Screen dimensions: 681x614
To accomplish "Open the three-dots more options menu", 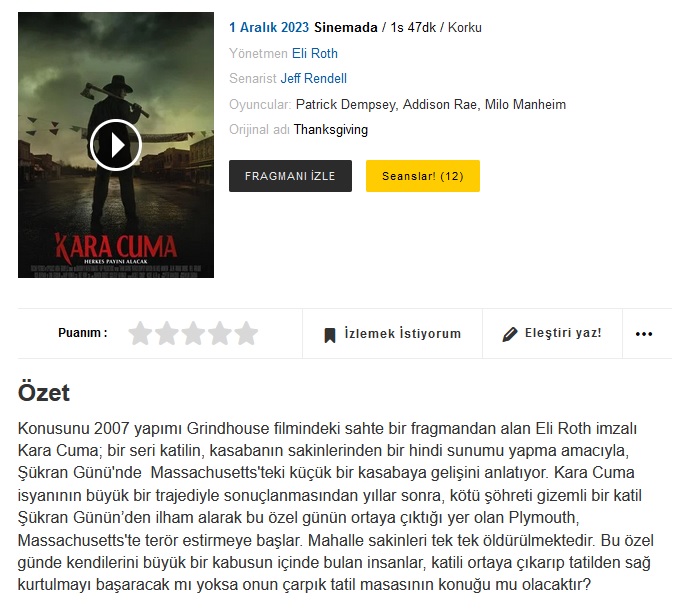I will tap(644, 334).
